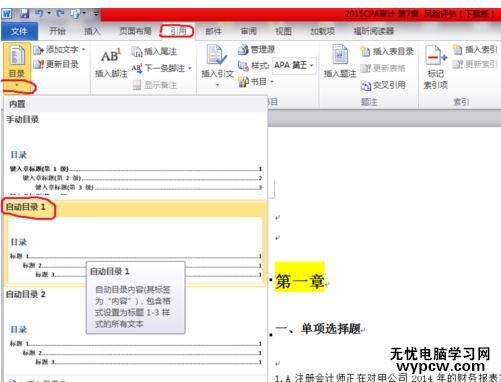The width and height of the screenshot is (501, 382).
Task: Switch to the 插入 Insert tab
Action: pos(92,31)
